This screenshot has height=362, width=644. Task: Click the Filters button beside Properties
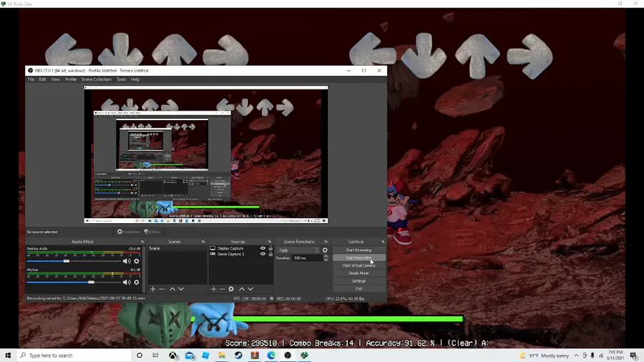click(x=152, y=232)
